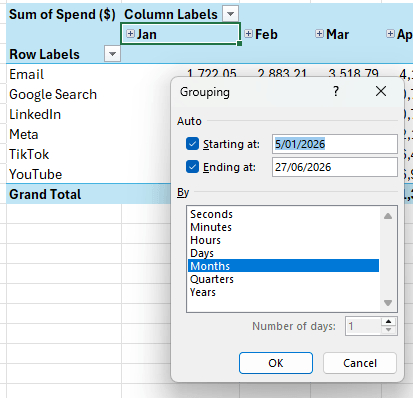Click the Jan column header cell

pyautogui.click(x=180, y=34)
